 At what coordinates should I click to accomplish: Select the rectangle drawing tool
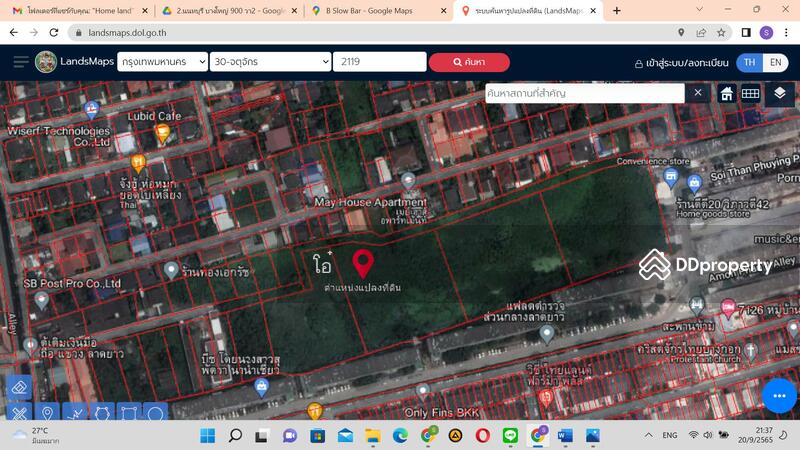129,412
